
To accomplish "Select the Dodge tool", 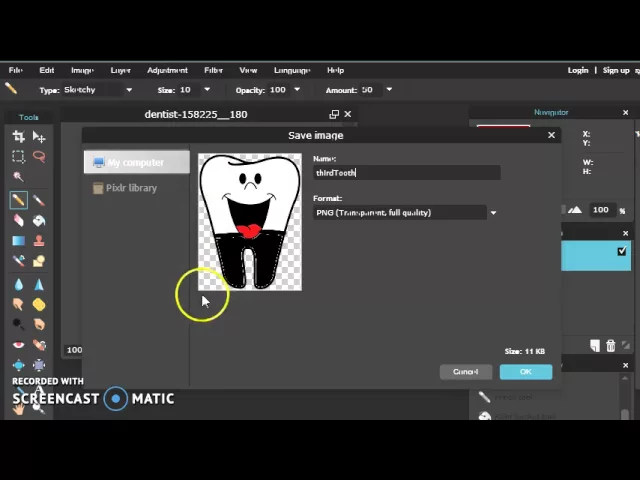I will [x=18, y=324].
